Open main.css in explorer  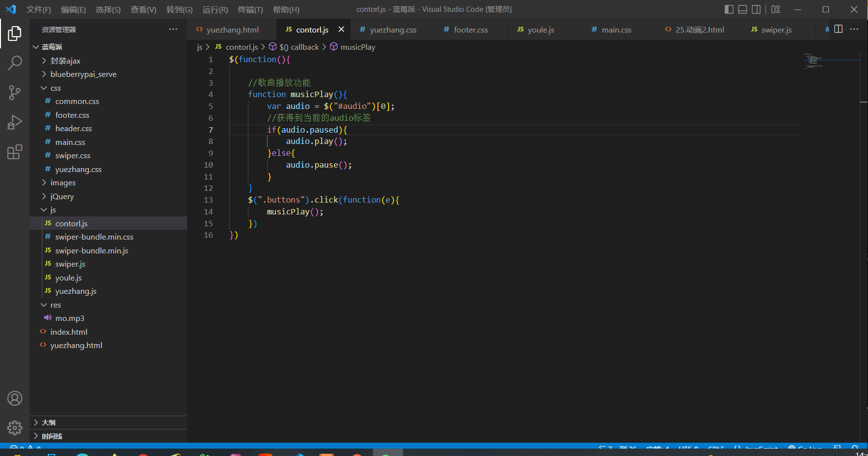tap(108, 142)
